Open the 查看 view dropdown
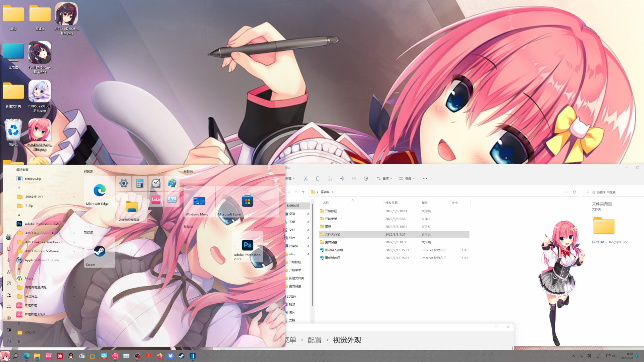The width and height of the screenshot is (644, 362). (x=407, y=179)
